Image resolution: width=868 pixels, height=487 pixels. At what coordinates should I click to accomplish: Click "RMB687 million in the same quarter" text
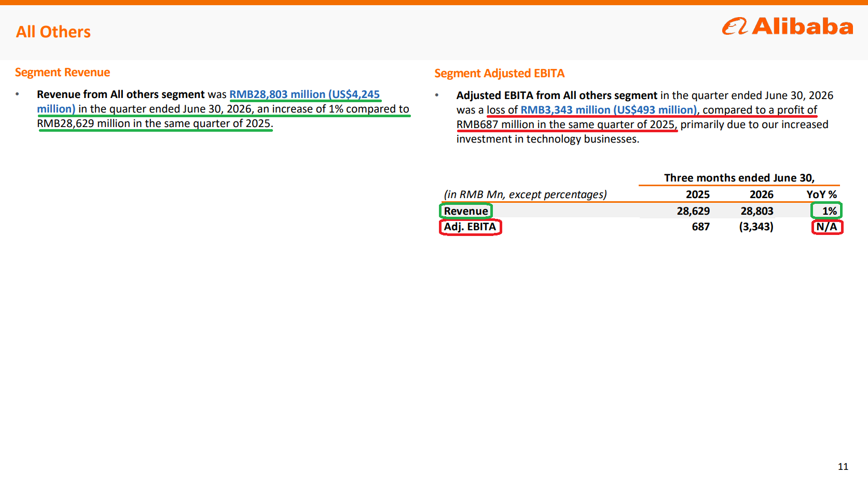coord(543,124)
